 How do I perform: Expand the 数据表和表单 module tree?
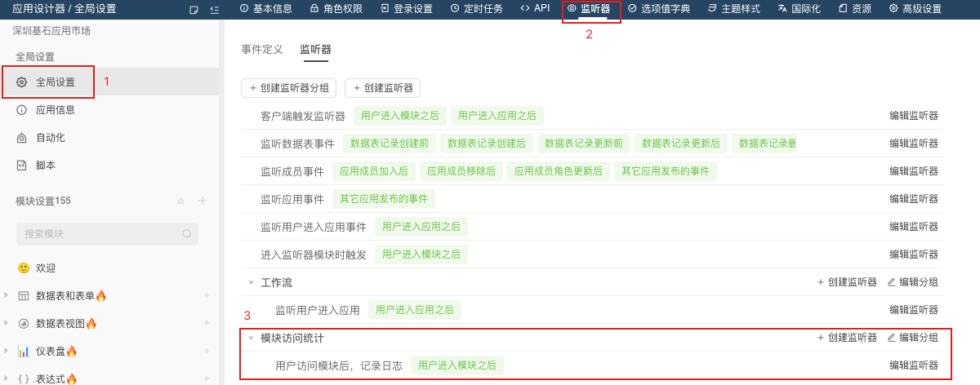click(7, 295)
